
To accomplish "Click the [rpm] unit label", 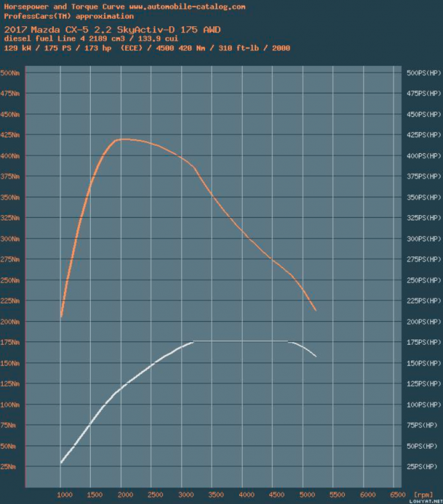I will [422, 493].
